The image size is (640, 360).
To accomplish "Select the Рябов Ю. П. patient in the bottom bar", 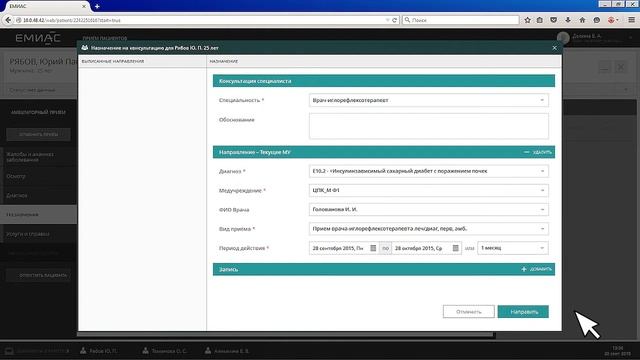I will [98, 351].
